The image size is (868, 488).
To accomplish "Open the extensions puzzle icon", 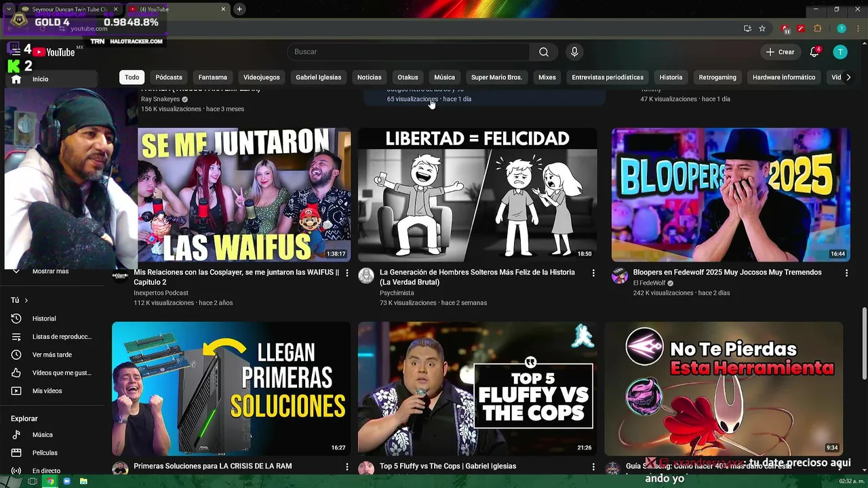I will tap(818, 28).
